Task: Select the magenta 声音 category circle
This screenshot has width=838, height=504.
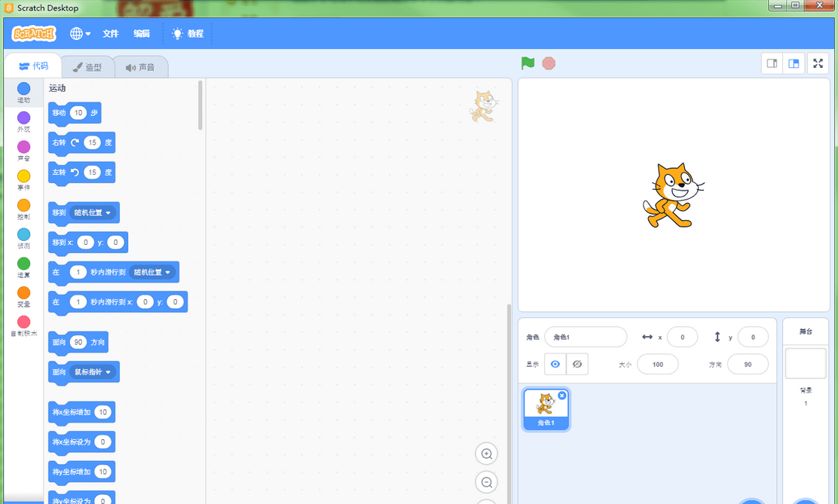Action: [23, 147]
